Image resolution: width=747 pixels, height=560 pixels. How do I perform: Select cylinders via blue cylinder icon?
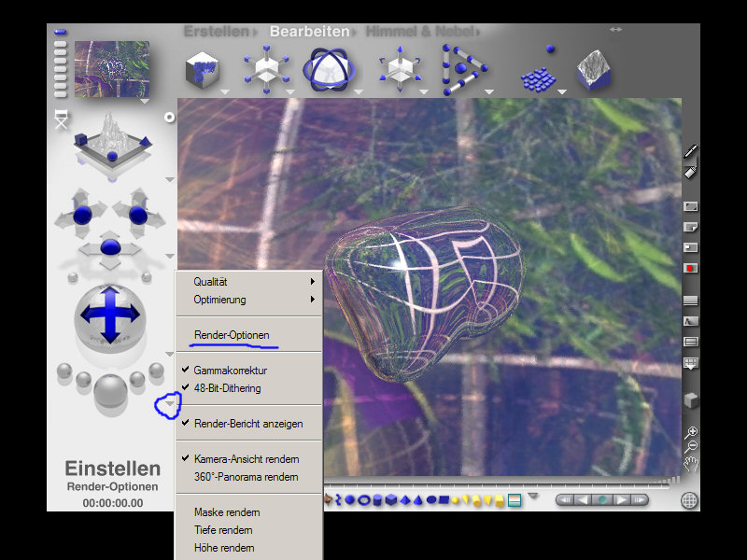point(377,500)
